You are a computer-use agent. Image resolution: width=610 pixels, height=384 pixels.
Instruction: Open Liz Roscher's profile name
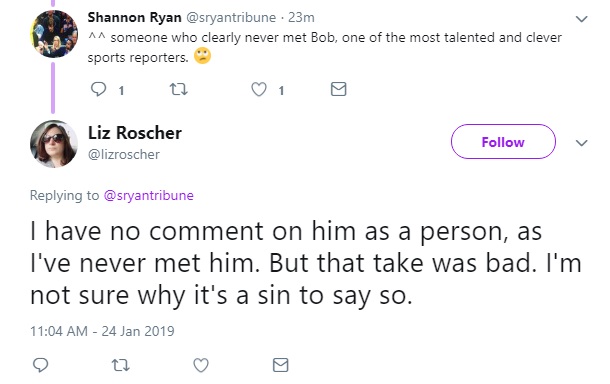coord(135,133)
